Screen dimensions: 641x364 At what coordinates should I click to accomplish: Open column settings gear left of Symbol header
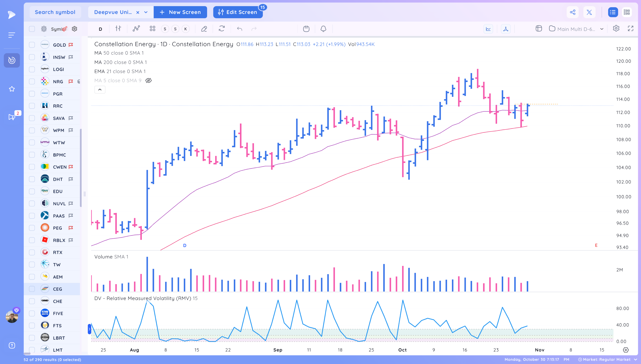coord(44,29)
